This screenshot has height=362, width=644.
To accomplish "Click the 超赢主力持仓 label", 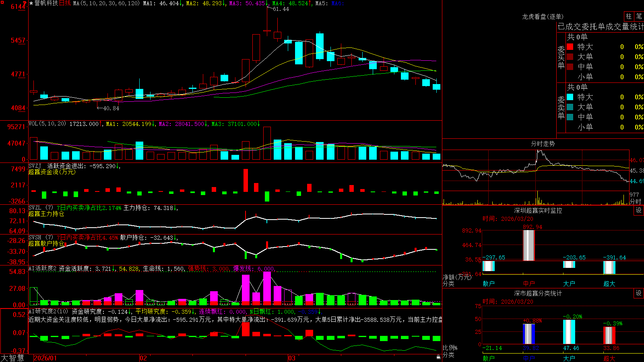I will [x=46, y=214].
